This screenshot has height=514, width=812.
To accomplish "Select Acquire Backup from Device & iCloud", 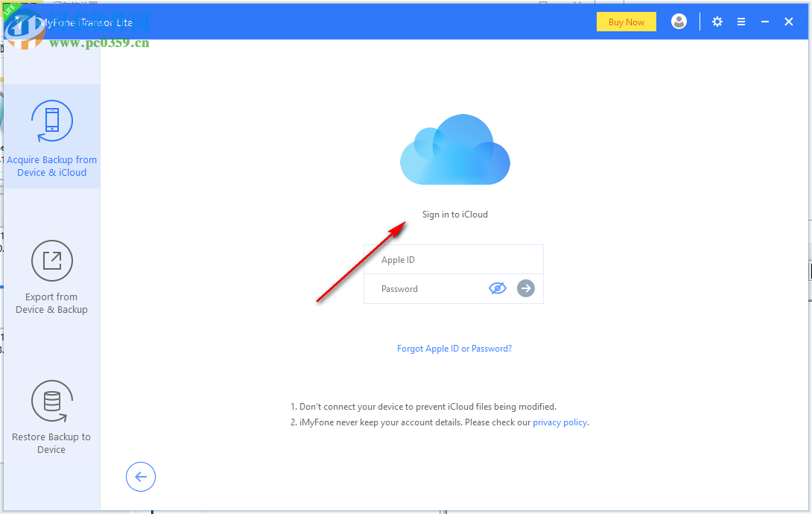I will [x=51, y=138].
